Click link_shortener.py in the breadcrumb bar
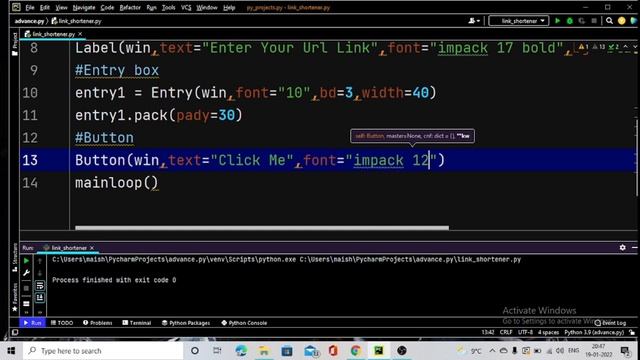Image resolution: width=640 pixels, height=360 pixels. point(77,21)
